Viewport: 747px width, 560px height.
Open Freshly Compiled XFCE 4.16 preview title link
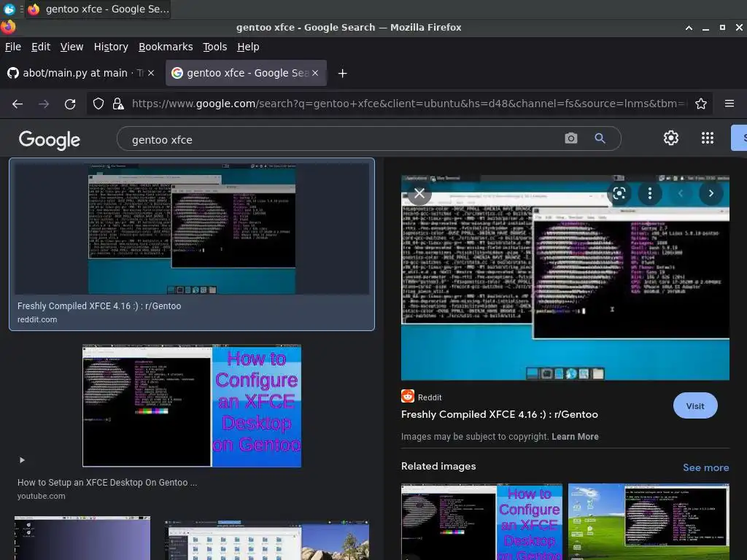tap(499, 414)
